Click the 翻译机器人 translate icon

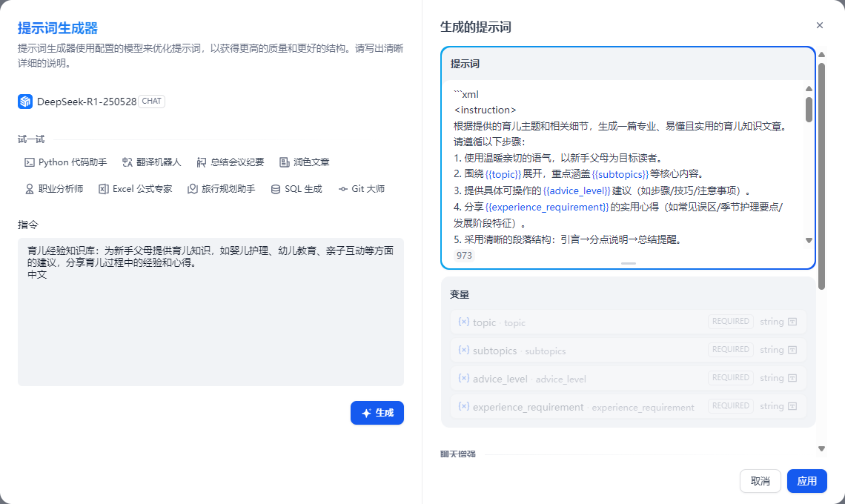pyautogui.click(x=127, y=162)
